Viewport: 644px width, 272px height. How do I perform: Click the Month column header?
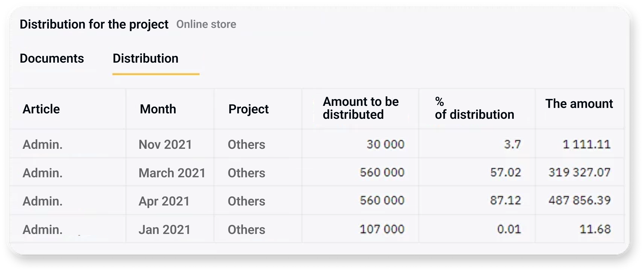[158, 109]
